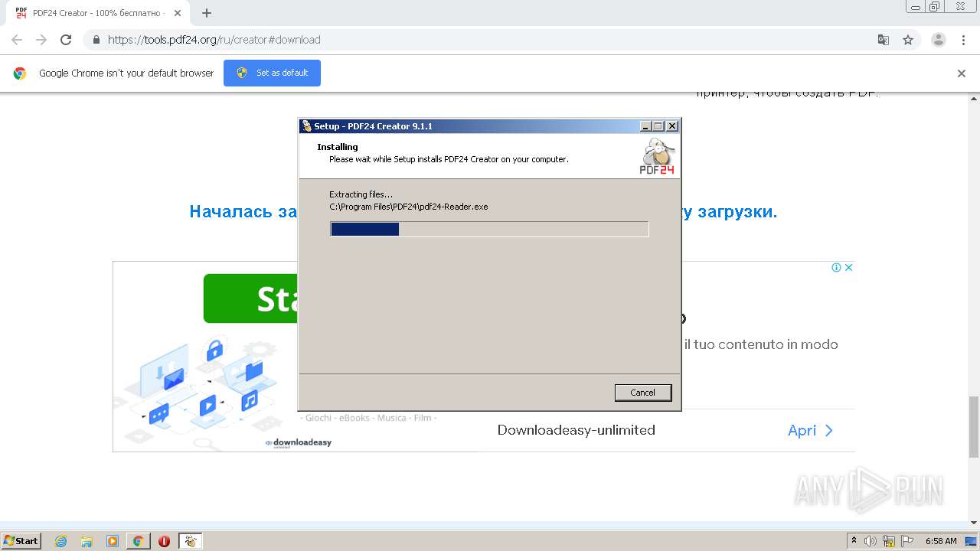Go back to the previous page

click(17, 40)
